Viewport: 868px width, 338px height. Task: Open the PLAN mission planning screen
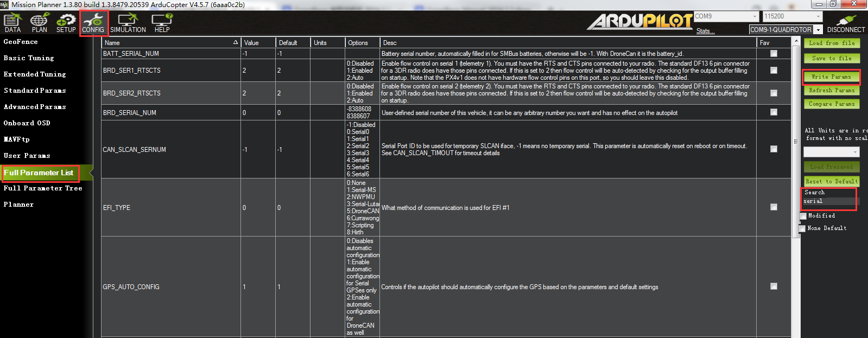39,23
